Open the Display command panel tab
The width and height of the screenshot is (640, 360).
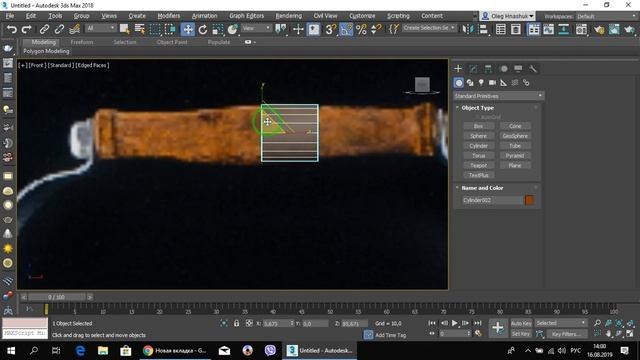click(x=518, y=69)
